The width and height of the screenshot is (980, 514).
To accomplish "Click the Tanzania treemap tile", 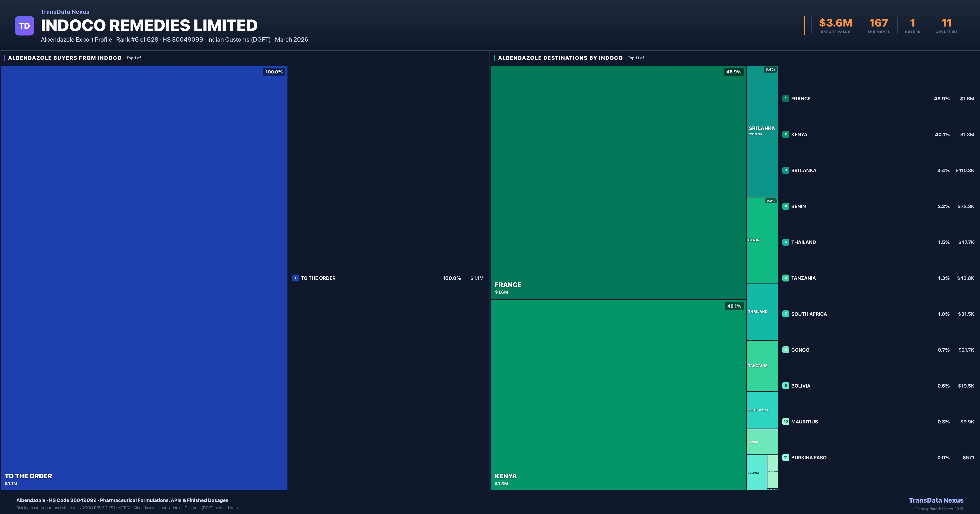I will [762, 366].
